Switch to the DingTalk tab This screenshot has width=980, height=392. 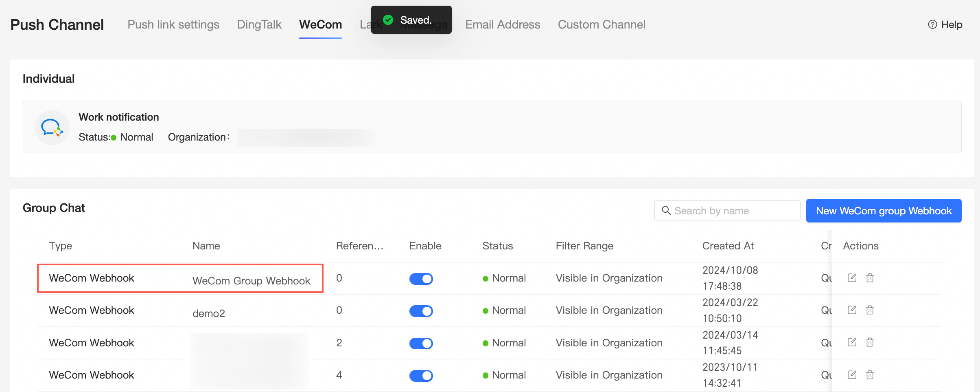click(x=259, y=24)
